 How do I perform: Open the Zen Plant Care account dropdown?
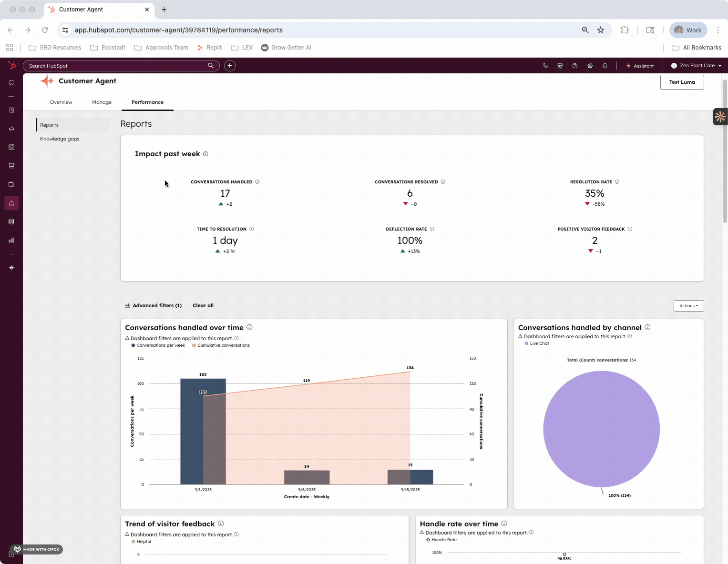(696, 66)
